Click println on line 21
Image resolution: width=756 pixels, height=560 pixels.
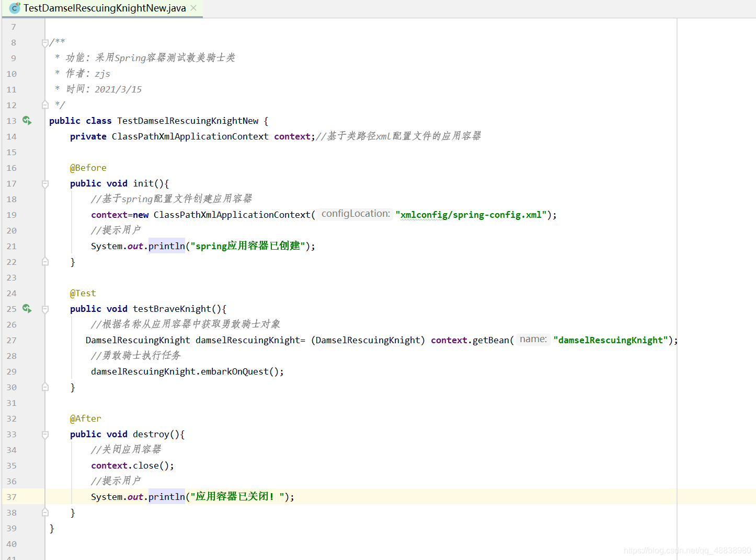[167, 246]
